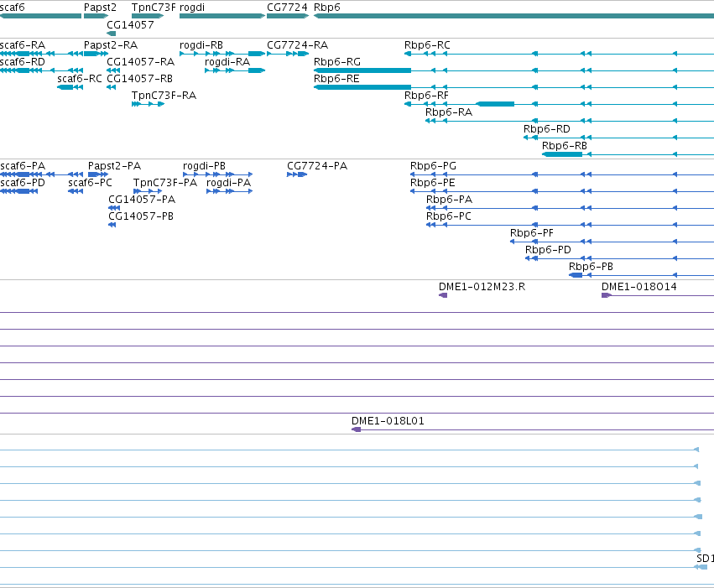Click the TpnC73F gene label

(x=154, y=8)
